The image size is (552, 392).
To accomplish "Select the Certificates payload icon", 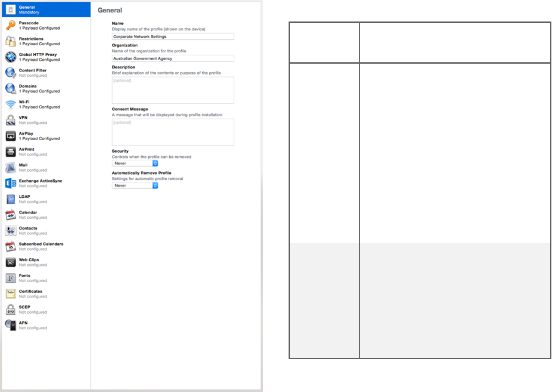I will coord(11,294).
